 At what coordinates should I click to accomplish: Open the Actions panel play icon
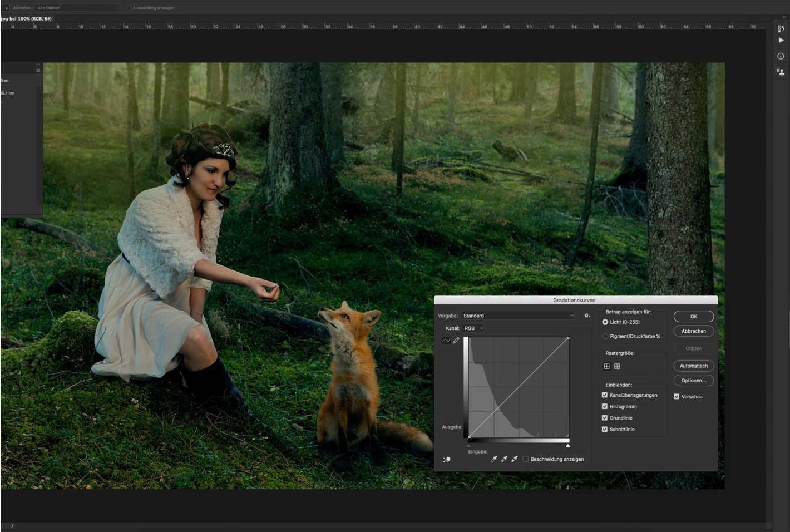point(781,41)
